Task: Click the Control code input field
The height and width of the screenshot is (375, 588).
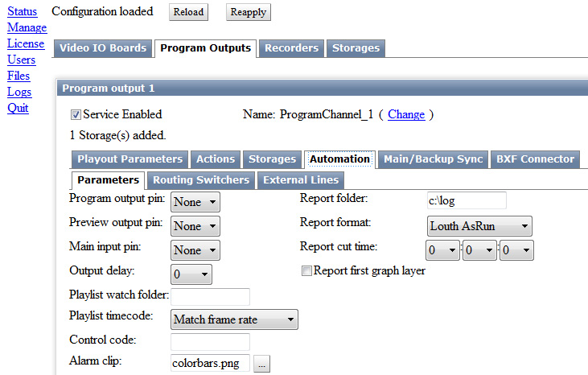Action: click(211, 342)
